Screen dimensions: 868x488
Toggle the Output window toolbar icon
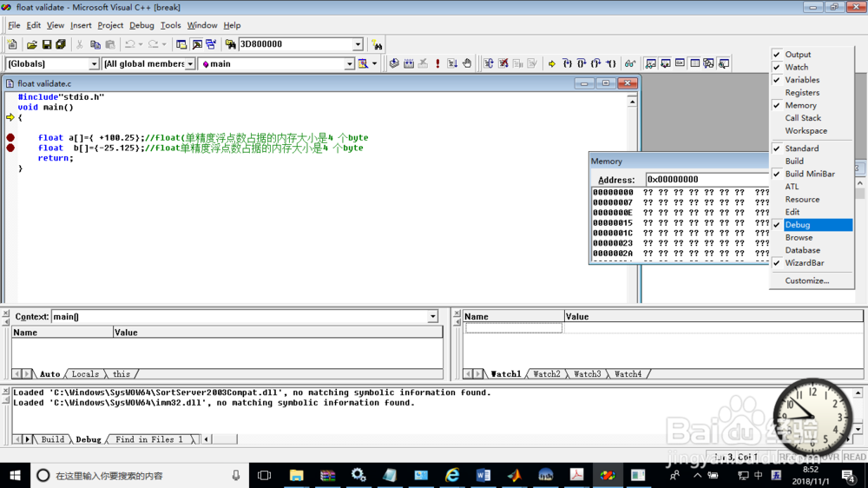(x=196, y=44)
